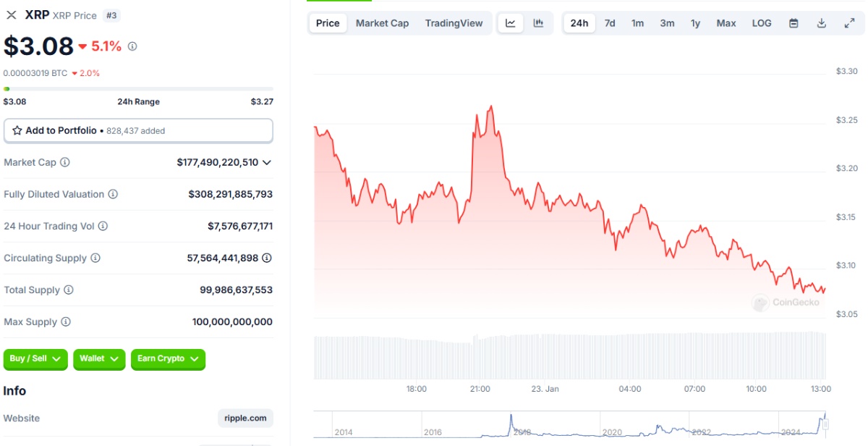Select the 1y time range
The width and height of the screenshot is (868, 446).
click(x=695, y=23)
